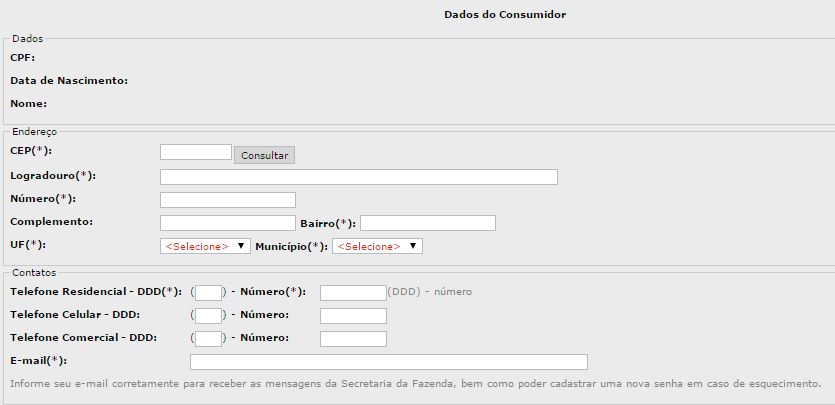
Task: Click the E-mail input field
Action: [388, 362]
